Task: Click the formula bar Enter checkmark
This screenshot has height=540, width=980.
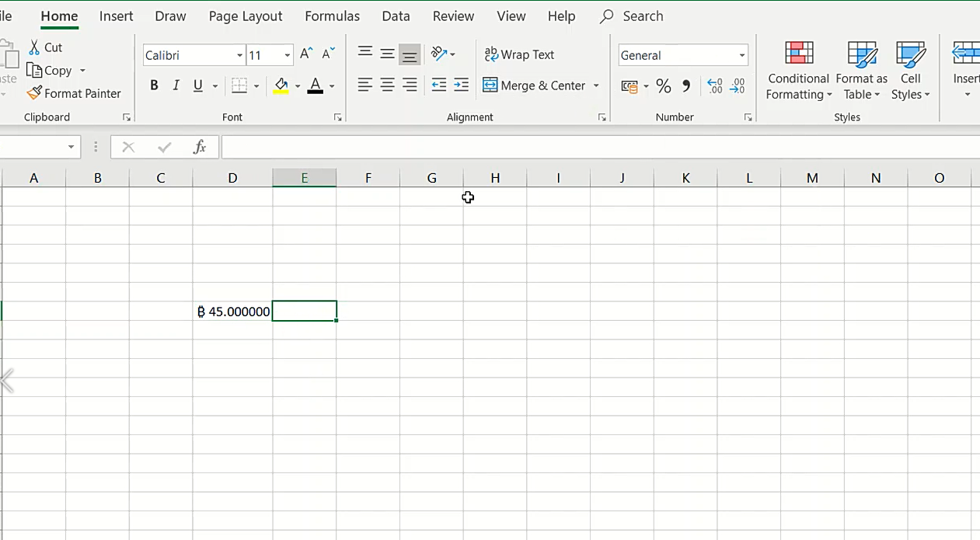Action: tap(164, 147)
